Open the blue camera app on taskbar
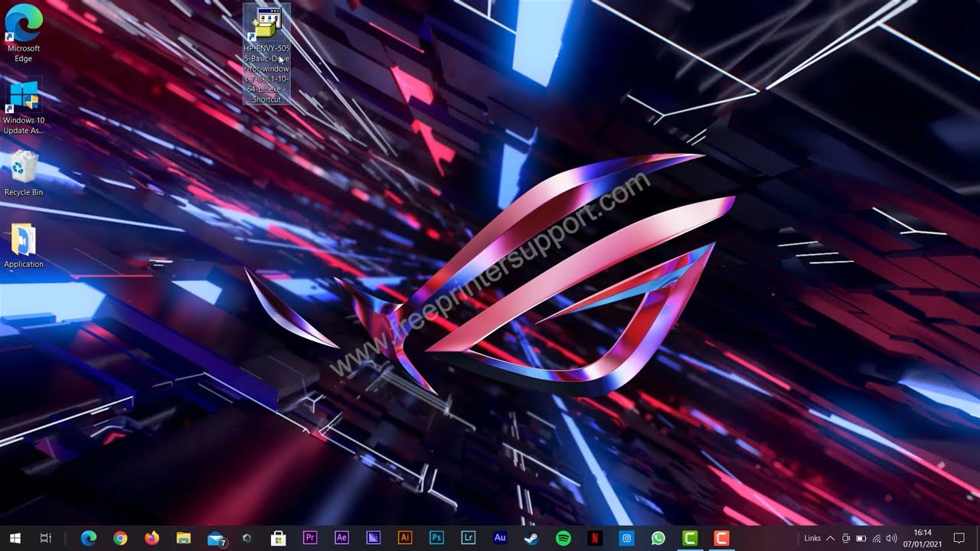Image resolution: width=980 pixels, height=551 pixels. coord(626,538)
